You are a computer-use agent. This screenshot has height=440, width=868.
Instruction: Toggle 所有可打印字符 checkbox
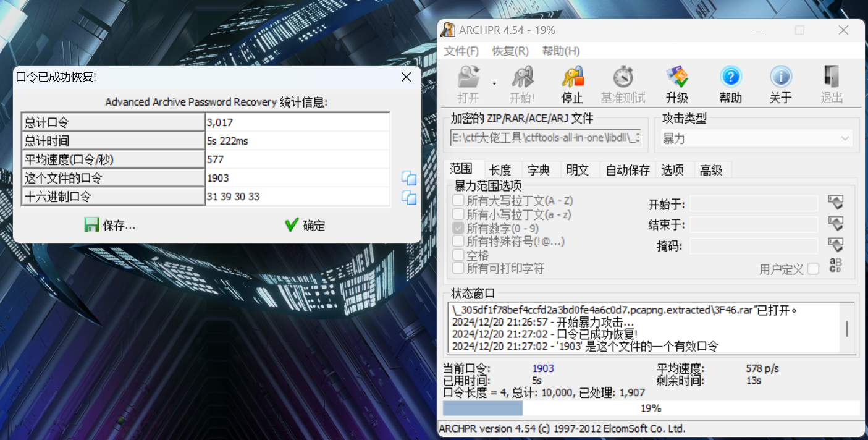pos(458,268)
